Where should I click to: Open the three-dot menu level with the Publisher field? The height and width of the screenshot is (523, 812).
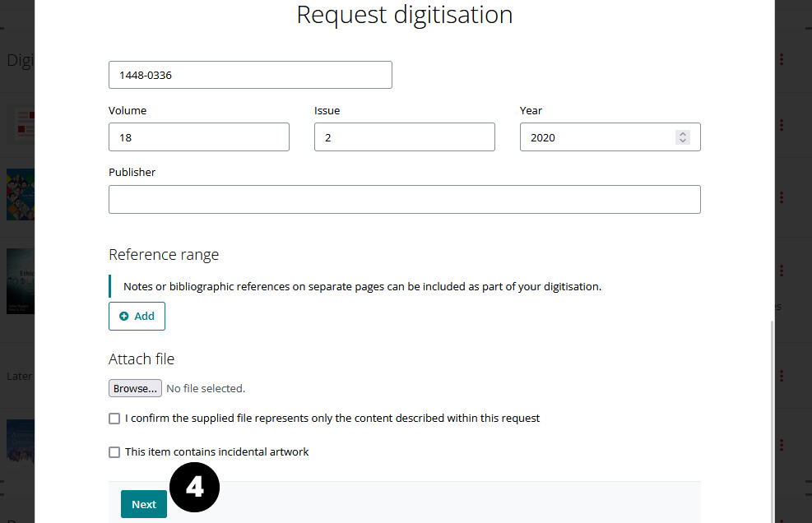point(781,197)
